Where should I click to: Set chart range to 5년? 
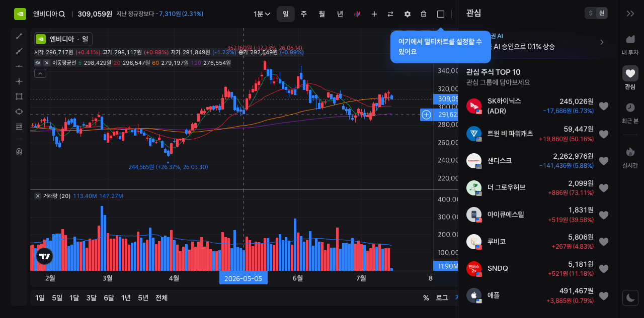pyautogui.click(x=143, y=298)
